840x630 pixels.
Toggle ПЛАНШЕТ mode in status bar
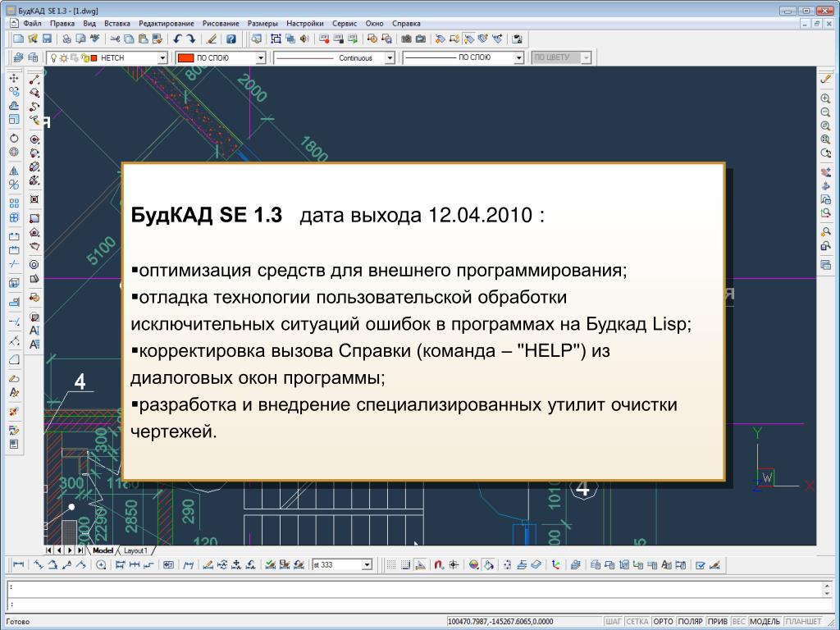coord(804,622)
